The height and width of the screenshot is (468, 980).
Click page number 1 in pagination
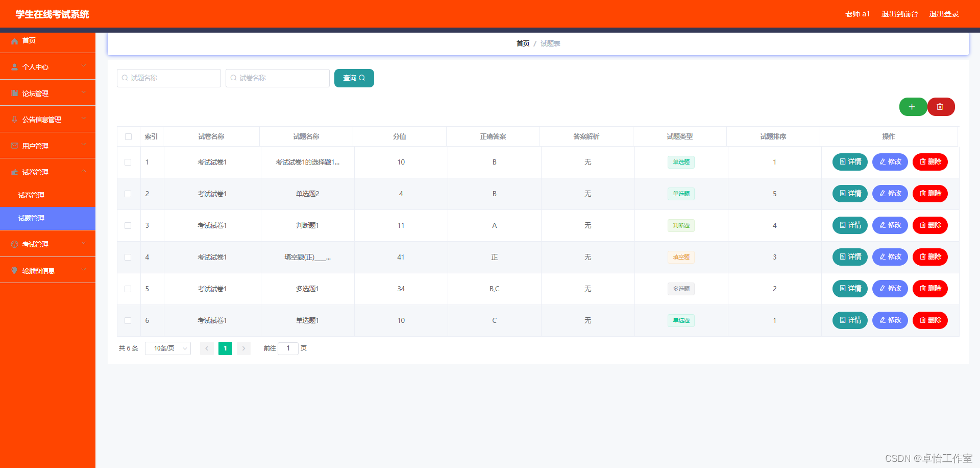coord(225,348)
